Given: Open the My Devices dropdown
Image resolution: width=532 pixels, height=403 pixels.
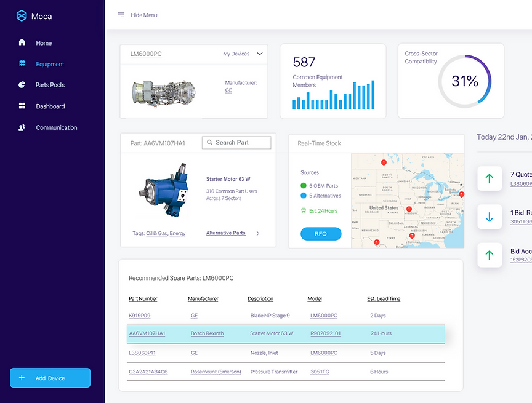Looking at the screenshot, I should [243, 54].
